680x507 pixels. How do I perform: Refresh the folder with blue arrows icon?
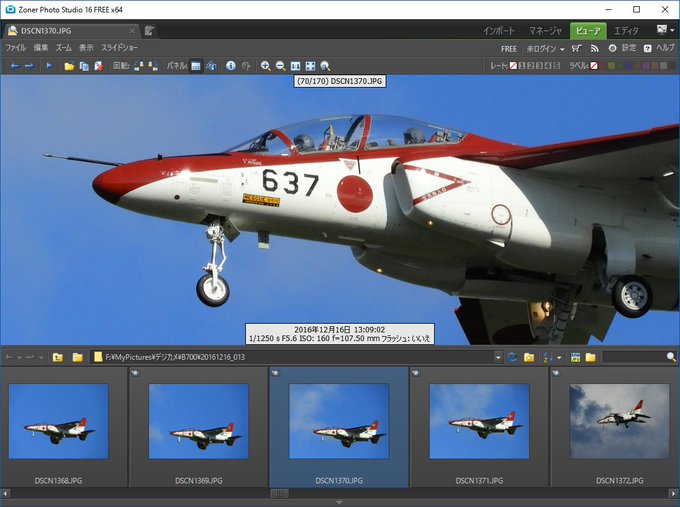(x=512, y=357)
